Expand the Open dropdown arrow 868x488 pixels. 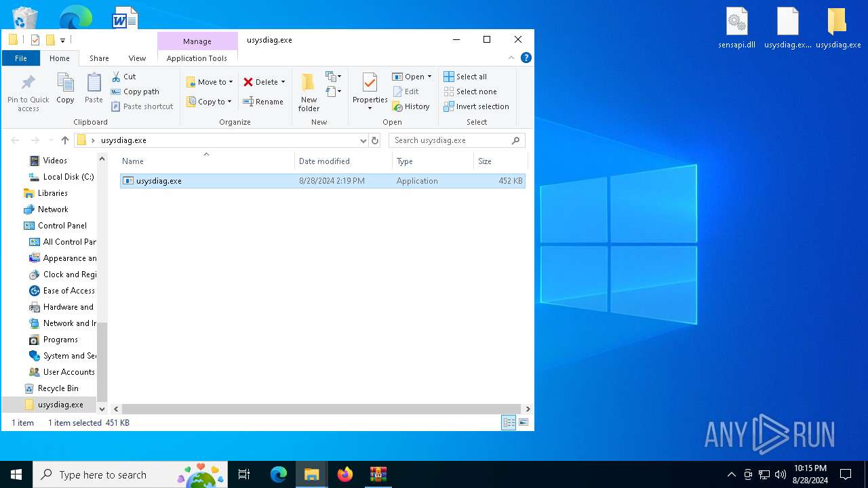click(429, 77)
